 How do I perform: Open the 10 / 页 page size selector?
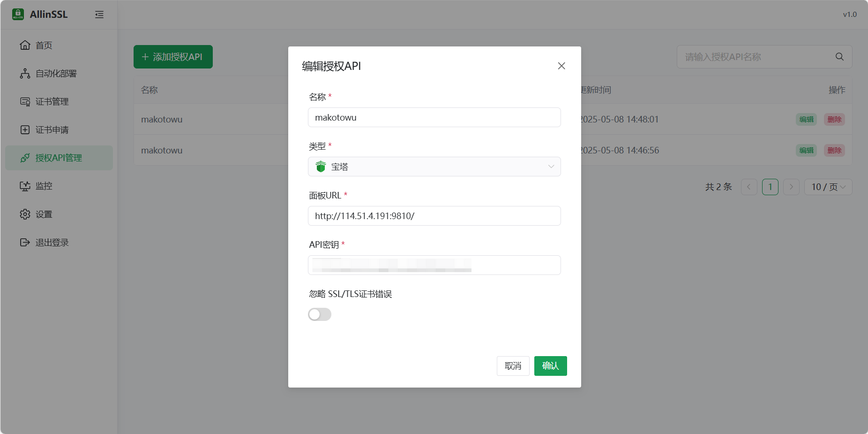coord(828,187)
